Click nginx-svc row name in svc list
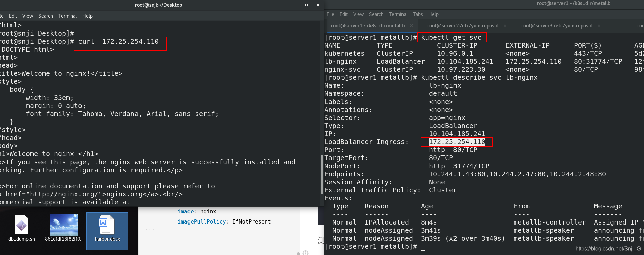The height and width of the screenshot is (255, 644). click(342, 69)
